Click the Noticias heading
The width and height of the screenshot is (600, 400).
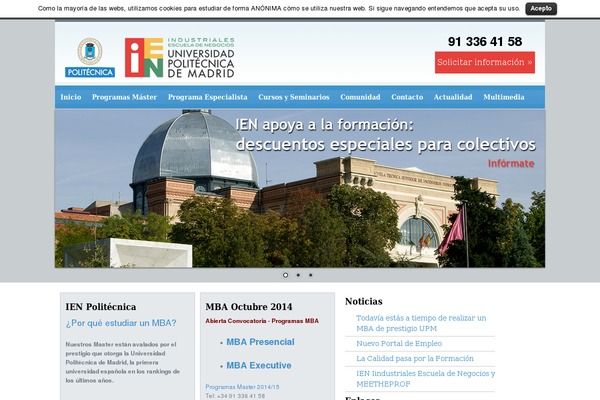[364, 301]
